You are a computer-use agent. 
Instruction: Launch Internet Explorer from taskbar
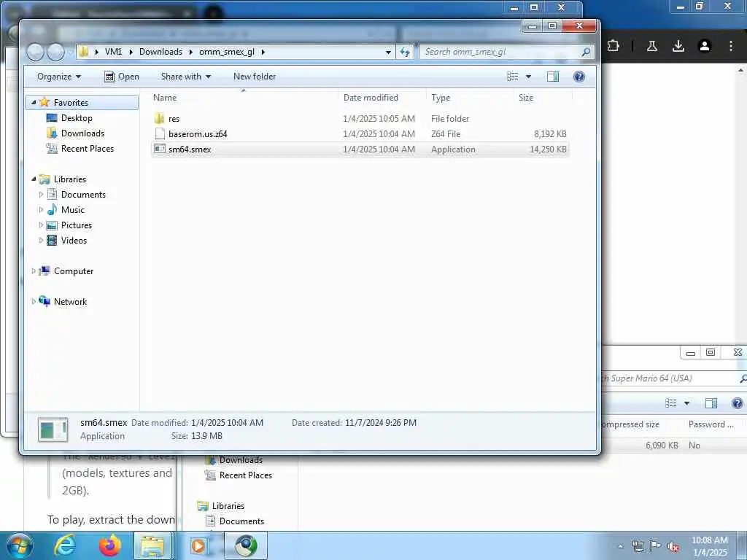pyautogui.click(x=65, y=545)
